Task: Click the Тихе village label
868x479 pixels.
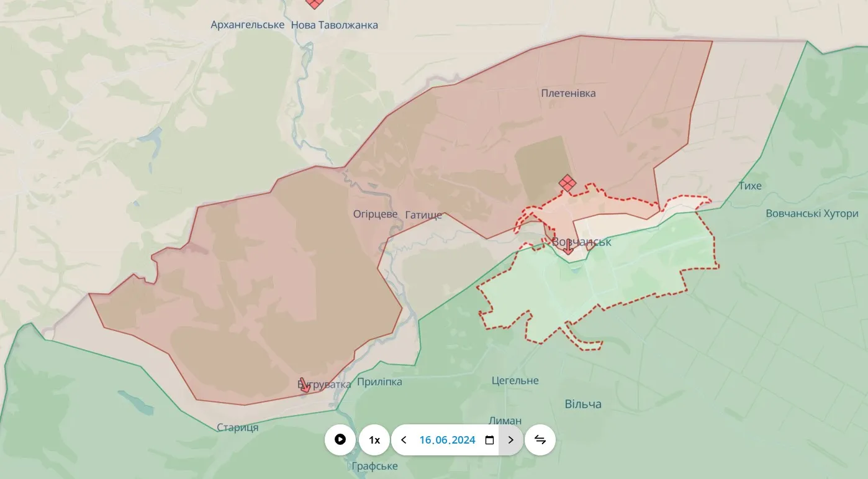Action: pos(751,185)
